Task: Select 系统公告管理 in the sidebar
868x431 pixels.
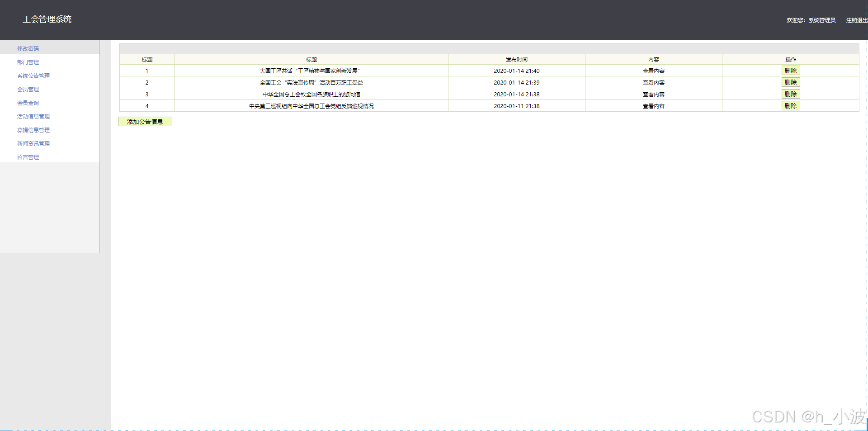Action: click(x=33, y=76)
